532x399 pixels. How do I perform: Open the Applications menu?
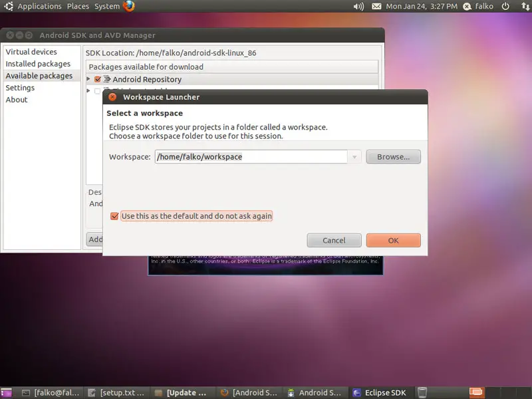coord(40,6)
